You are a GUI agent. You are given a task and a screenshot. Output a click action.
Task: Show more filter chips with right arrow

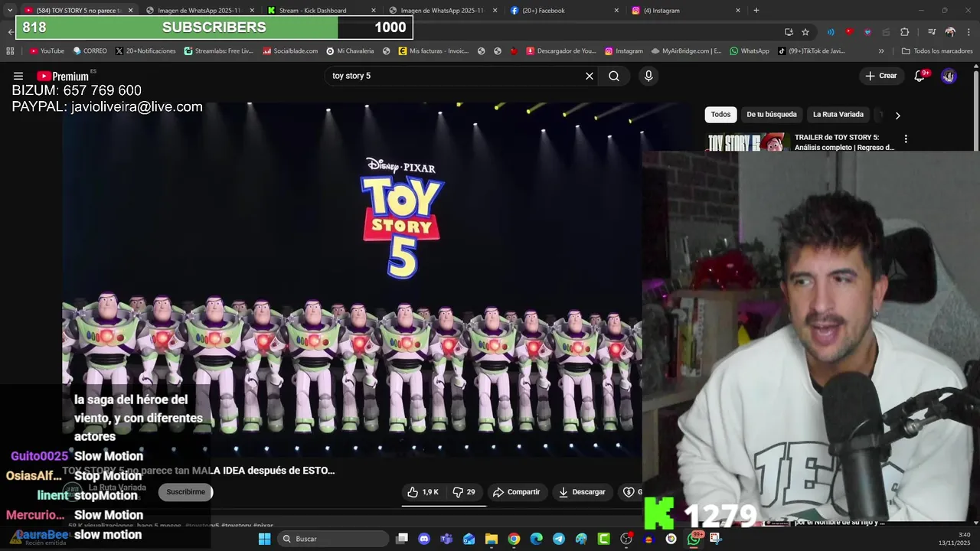(x=897, y=115)
